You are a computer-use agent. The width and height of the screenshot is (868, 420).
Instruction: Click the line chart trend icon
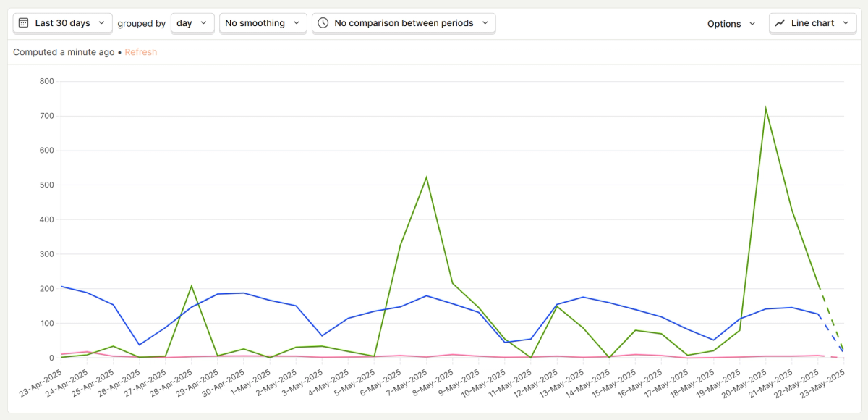point(780,23)
